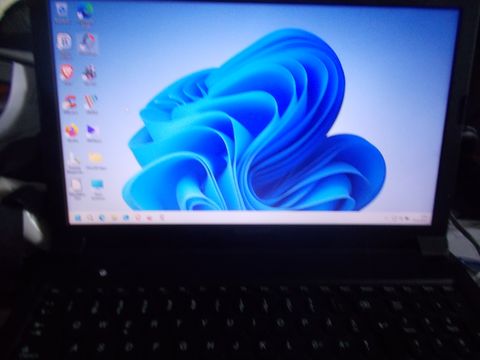
Task: Open the Recycle Bin desktop icon
Action: 62,13
